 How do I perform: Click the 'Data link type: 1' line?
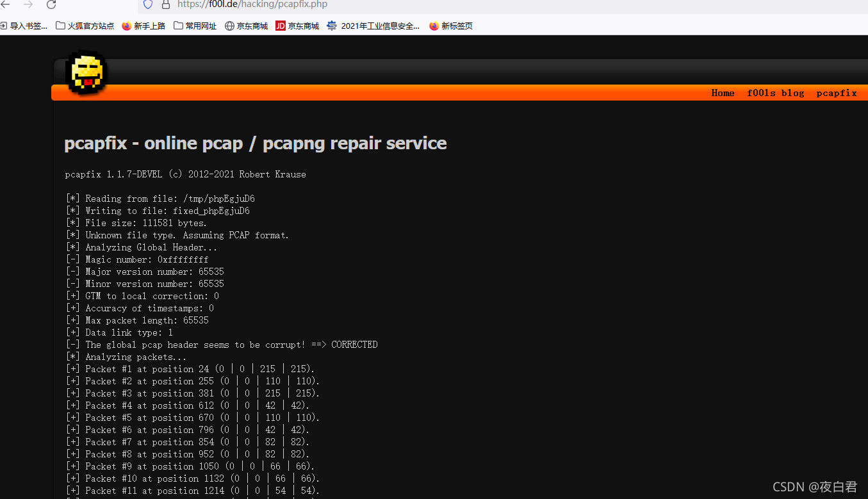click(120, 332)
